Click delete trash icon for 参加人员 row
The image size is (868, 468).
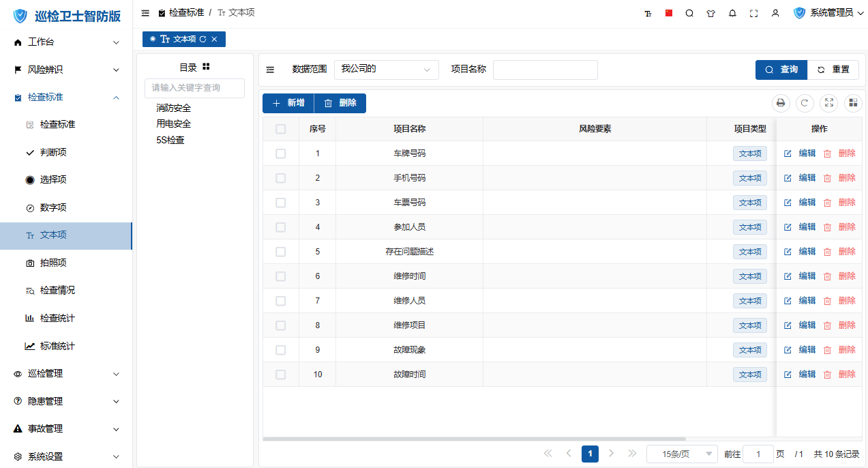coord(827,227)
